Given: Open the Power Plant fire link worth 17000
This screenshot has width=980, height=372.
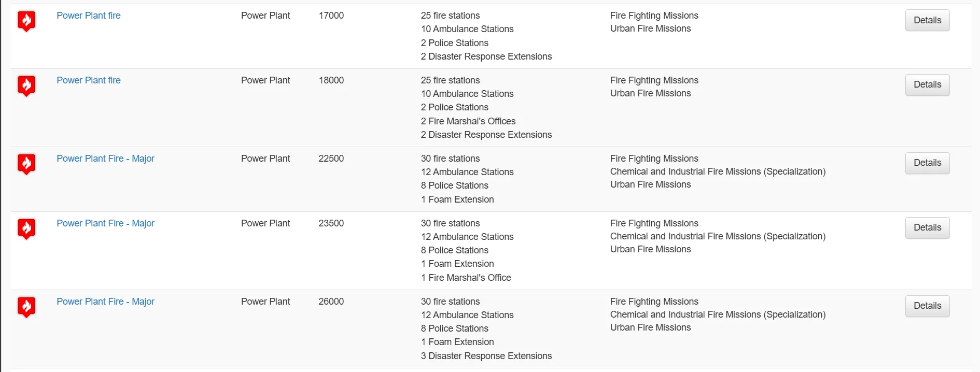Looking at the screenshot, I should pyautogui.click(x=89, y=16).
